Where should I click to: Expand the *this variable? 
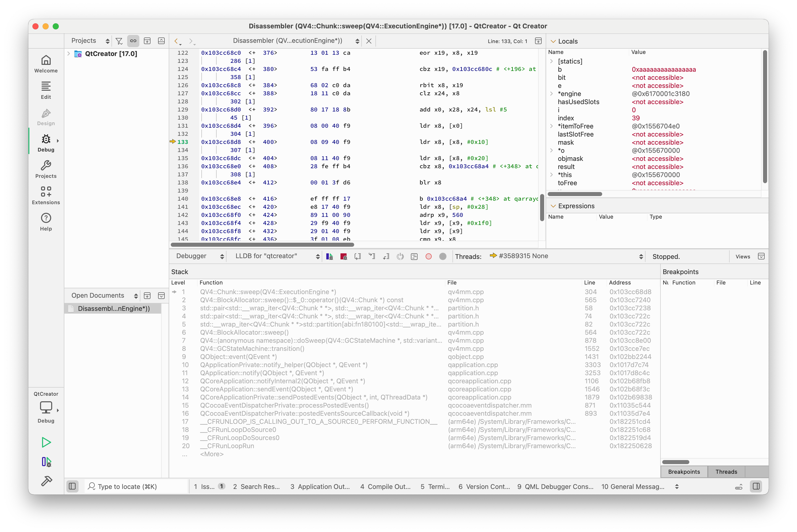(551, 175)
